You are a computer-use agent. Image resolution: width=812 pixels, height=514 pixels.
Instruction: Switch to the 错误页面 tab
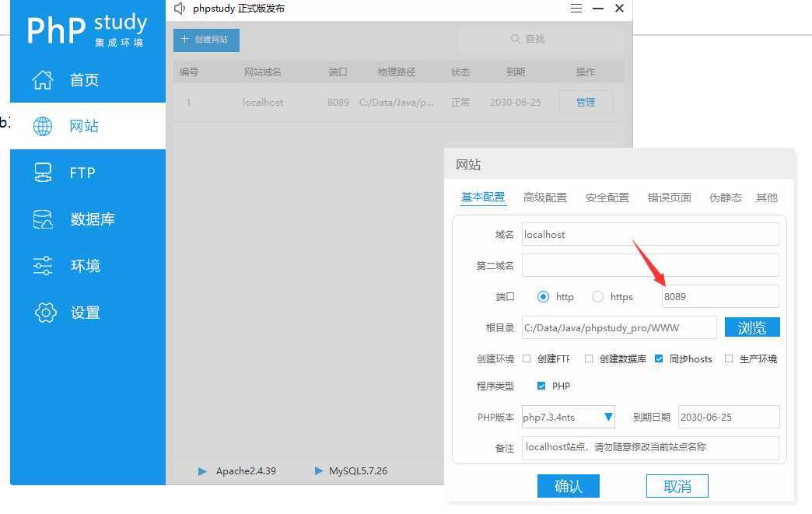669,198
